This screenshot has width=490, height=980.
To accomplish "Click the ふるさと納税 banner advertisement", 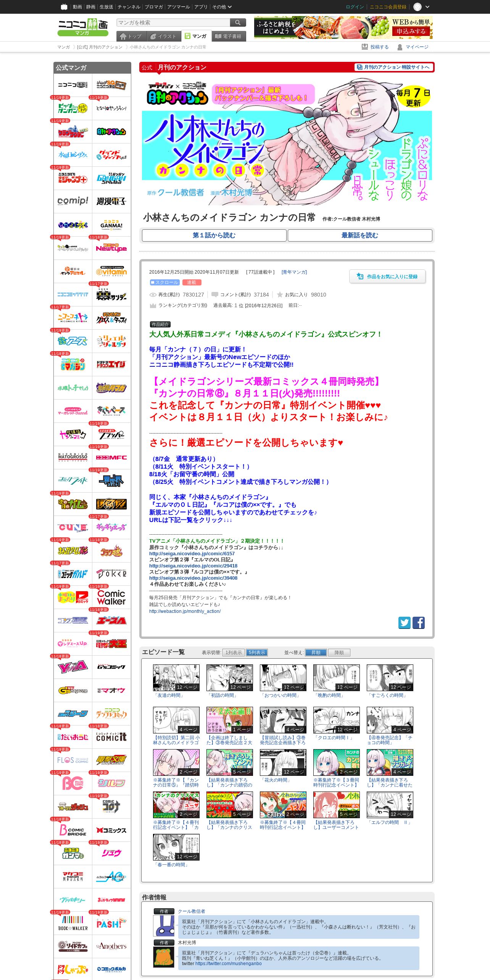I will [343, 27].
